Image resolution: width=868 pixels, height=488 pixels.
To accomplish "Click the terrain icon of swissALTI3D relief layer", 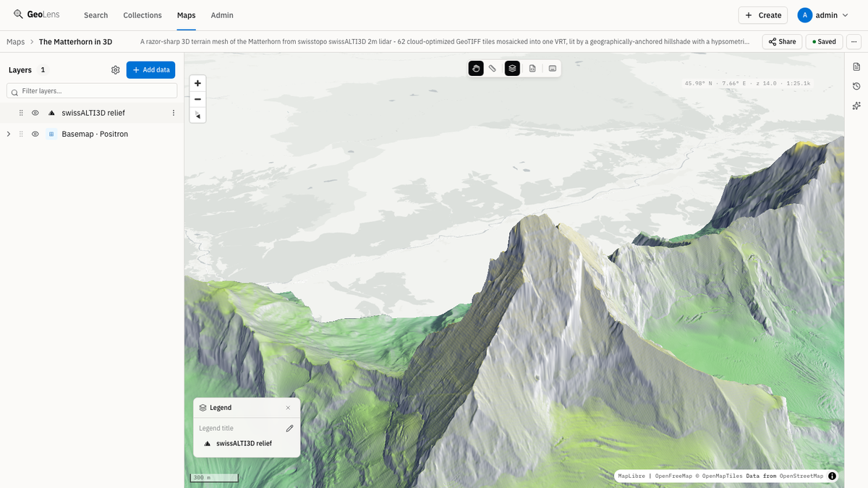I will click(51, 113).
